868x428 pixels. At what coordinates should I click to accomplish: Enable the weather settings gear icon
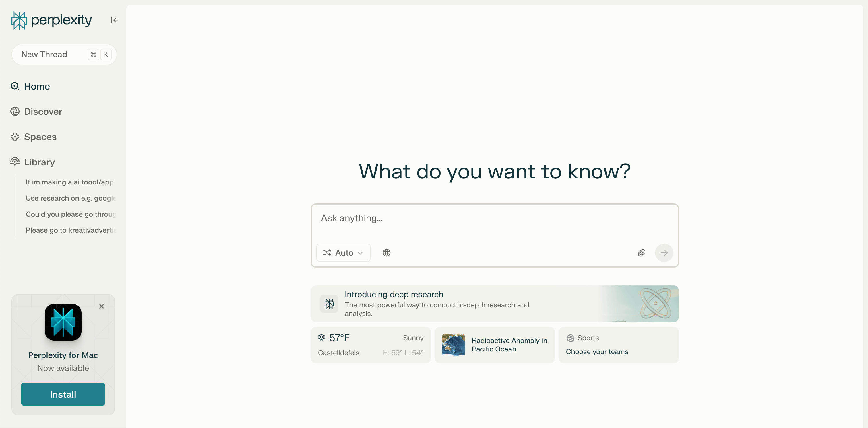pos(321,337)
